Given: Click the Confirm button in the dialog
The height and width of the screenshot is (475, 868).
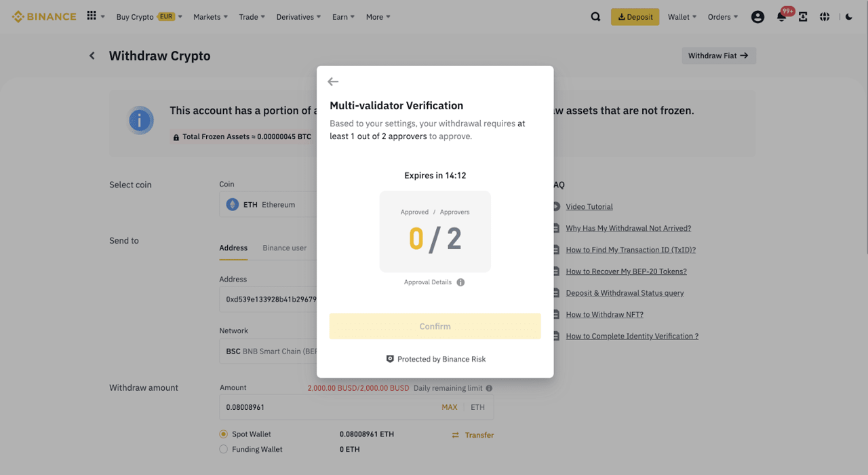Looking at the screenshot, I should tap(435, 326).
